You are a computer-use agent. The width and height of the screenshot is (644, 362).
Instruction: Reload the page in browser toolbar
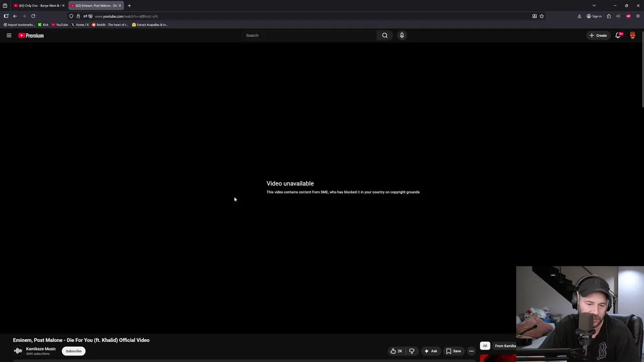click(33, 16)
